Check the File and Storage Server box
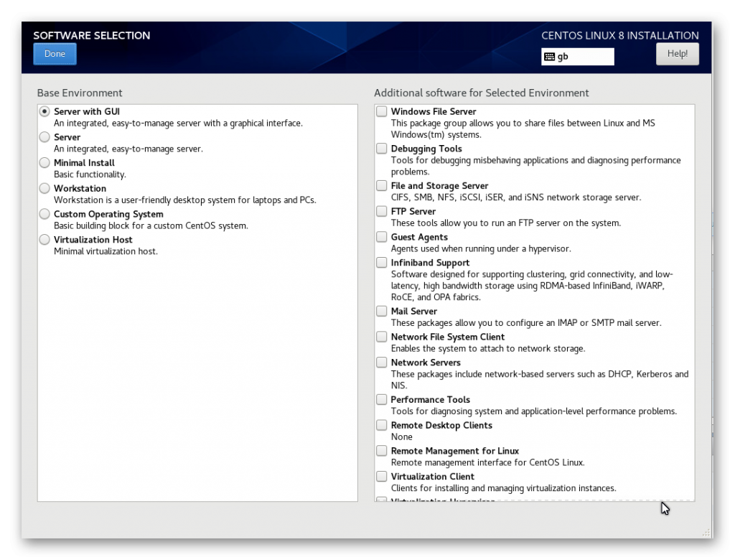This screenshot has width=735, height=560. (x=382, y=185)
